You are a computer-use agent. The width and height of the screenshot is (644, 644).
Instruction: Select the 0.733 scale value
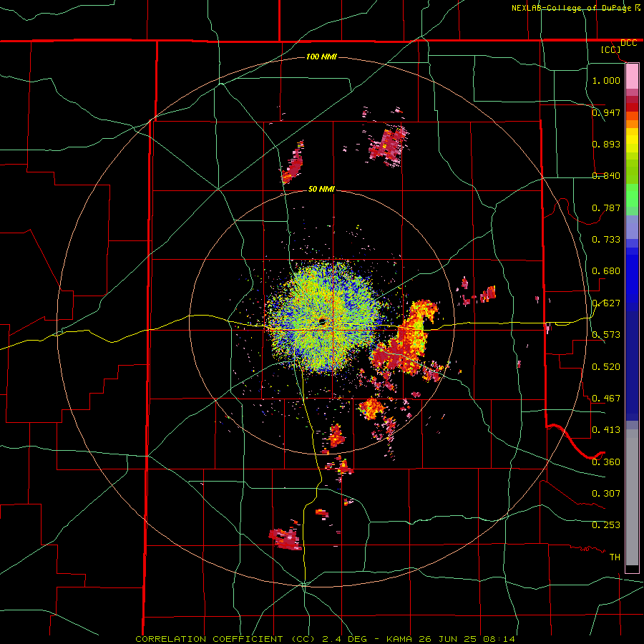point(606,240)
